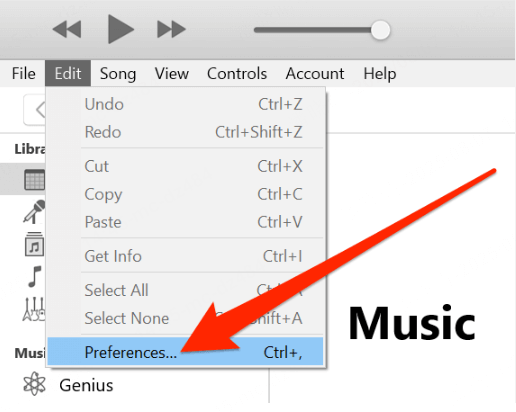This screenshot has width=516, height=412.
Task: Click the Library sidebar heading
Action: click(x=30, y=149)
